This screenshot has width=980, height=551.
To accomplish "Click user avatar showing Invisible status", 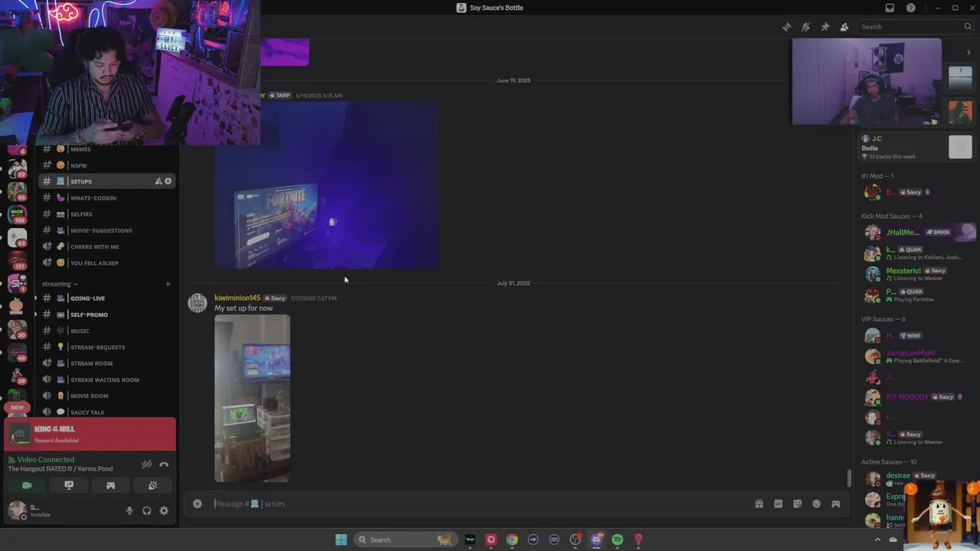I will coord(17,510).
